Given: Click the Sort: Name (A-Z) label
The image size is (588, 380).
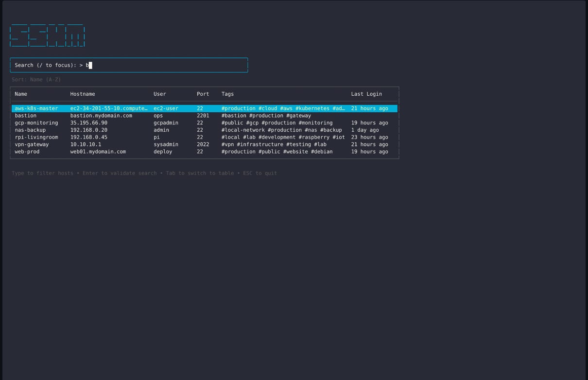Looking at the screenshot, I should [36, 79].
